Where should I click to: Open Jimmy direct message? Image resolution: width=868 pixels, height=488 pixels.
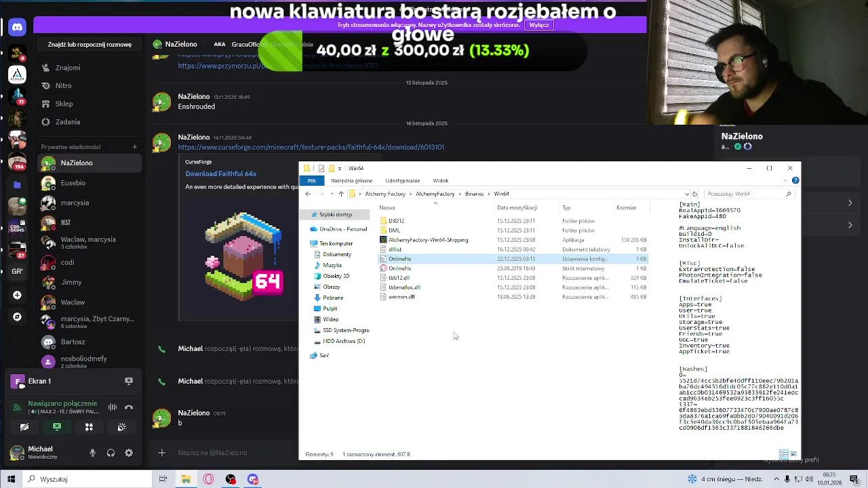click(x=90, y=282)
